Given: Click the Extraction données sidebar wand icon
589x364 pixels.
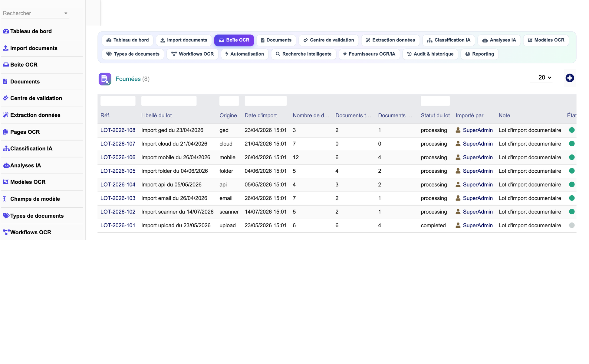Looking at the screenshot, I should (5, 115).
